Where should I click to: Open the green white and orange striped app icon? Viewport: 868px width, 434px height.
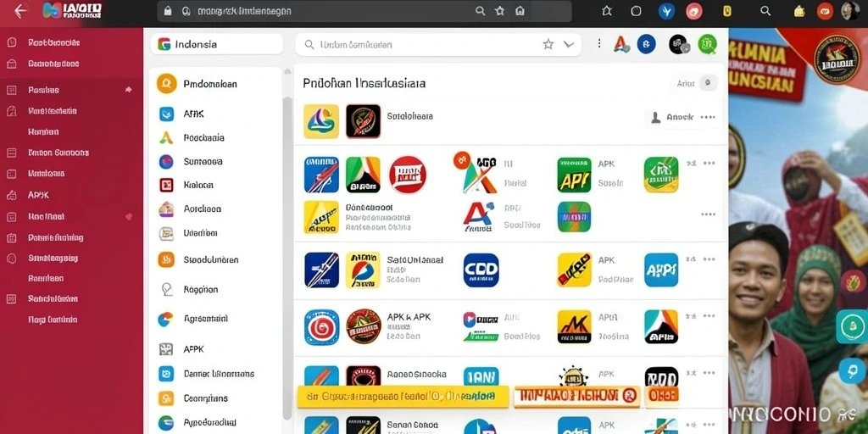point(363,175)
